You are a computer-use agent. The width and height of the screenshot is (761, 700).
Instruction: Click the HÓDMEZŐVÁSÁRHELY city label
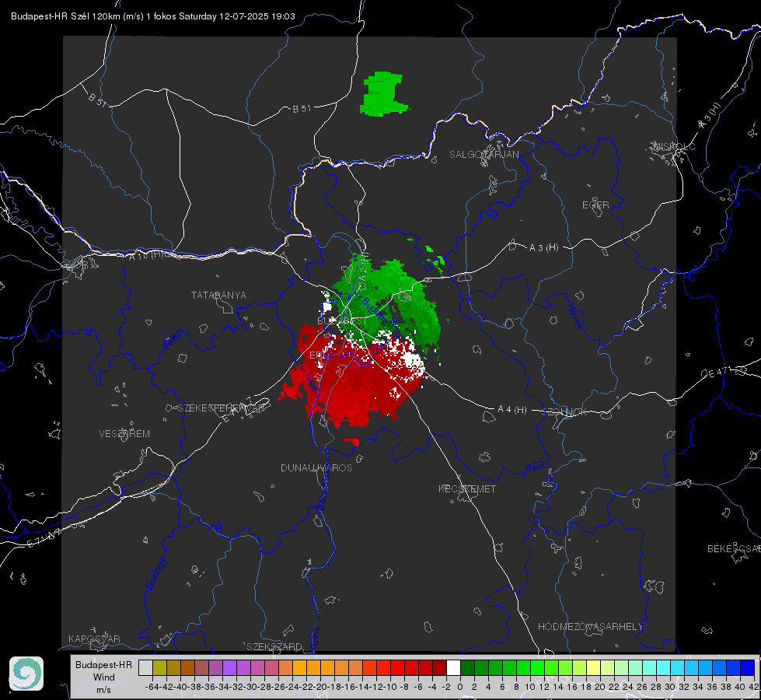pyautogui.click(x=590, y=627)
